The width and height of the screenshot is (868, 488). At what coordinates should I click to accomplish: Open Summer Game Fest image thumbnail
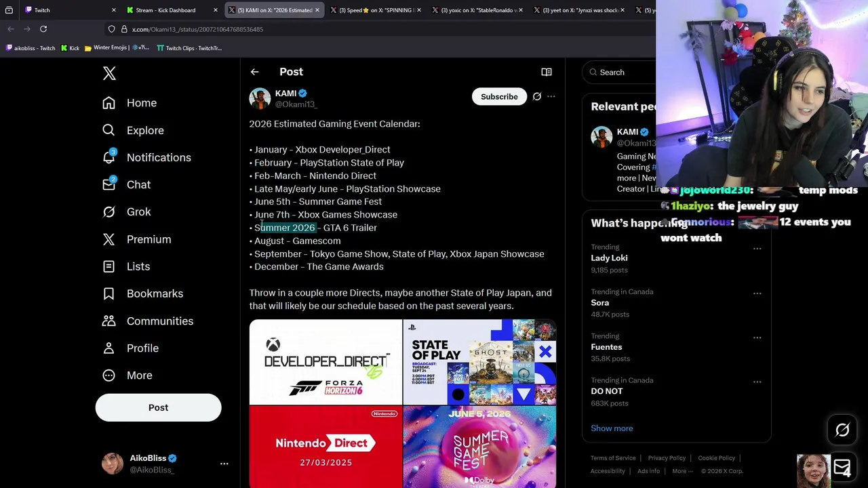point(479,447)
